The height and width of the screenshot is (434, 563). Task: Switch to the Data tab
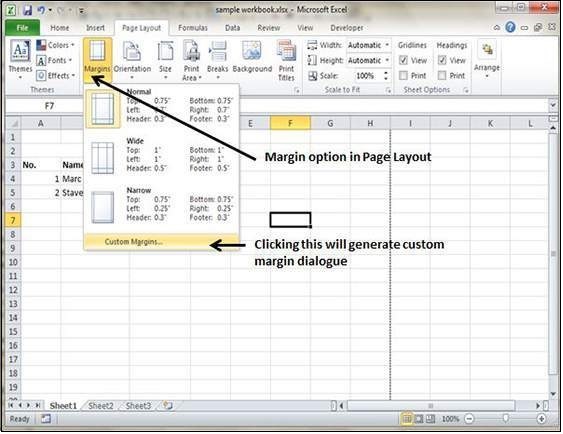[232, 28]
